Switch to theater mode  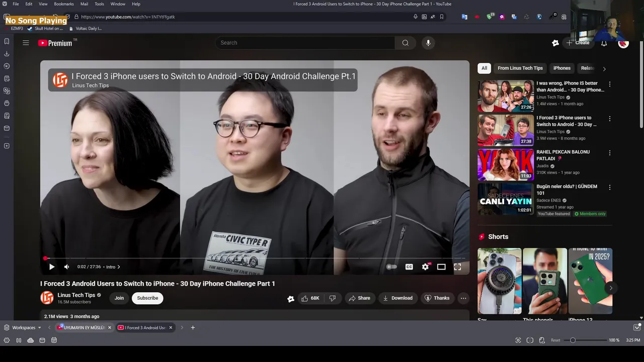pyautogui.click(x=441, y=267)
